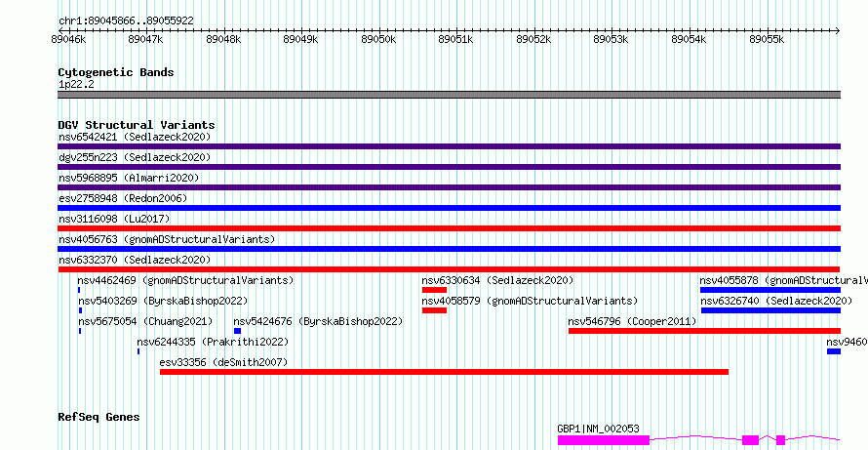Image resolution: width=868 pixels, height=450 pixels.
Task: Click the long red bar under esv33356
Action: point(444,372)
